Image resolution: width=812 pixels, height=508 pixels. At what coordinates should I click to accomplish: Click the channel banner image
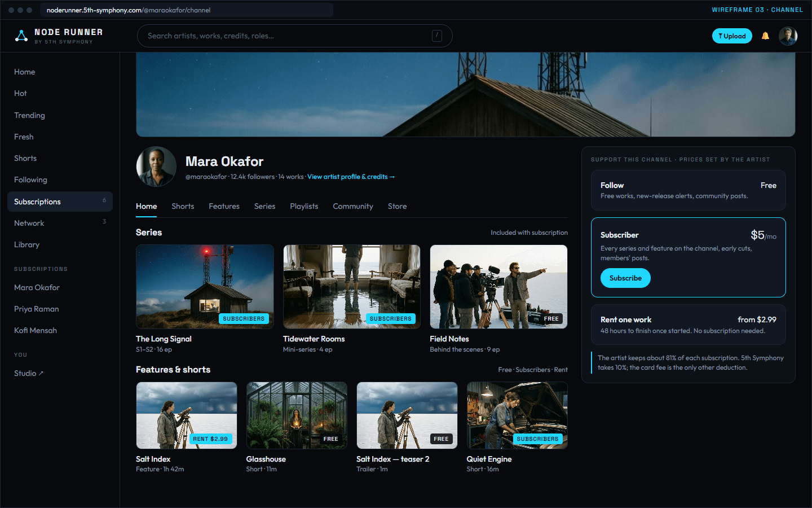click(466, 94)
